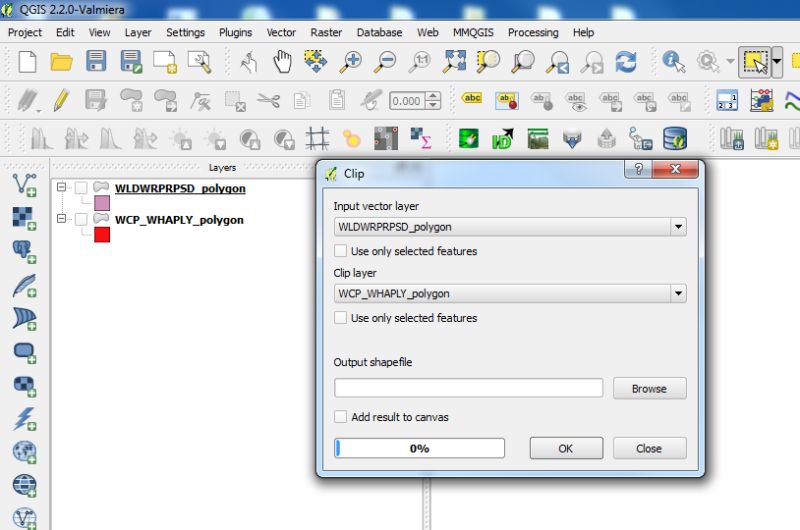Screen dimensions: 800x530
Task: Open the Database menu
Action: [379, 32]
